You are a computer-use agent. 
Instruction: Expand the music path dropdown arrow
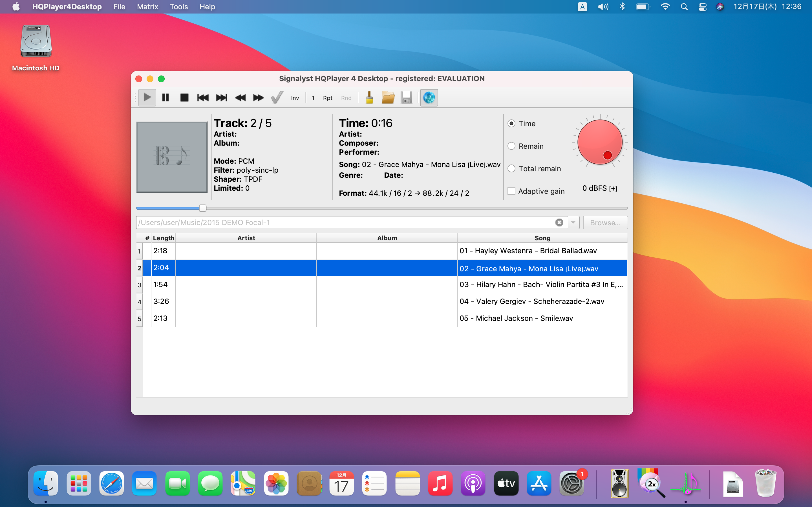click(x=573, y=223)
